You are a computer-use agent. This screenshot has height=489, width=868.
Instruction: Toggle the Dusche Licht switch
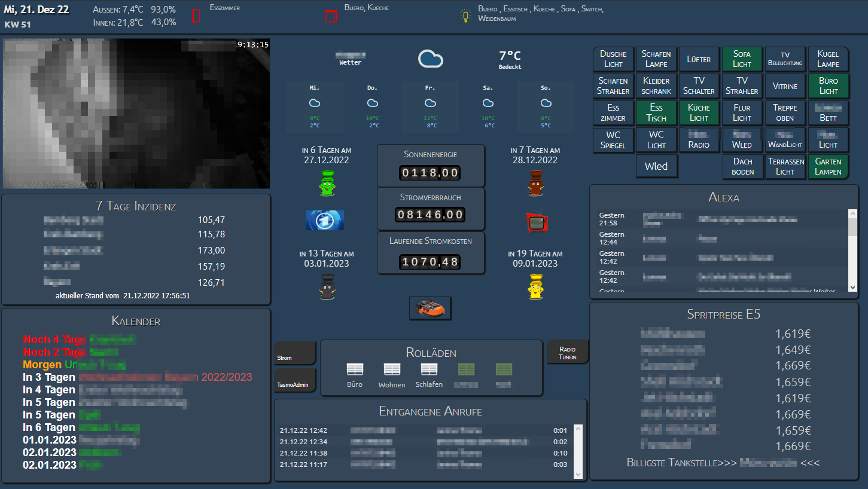click(613, 59)
